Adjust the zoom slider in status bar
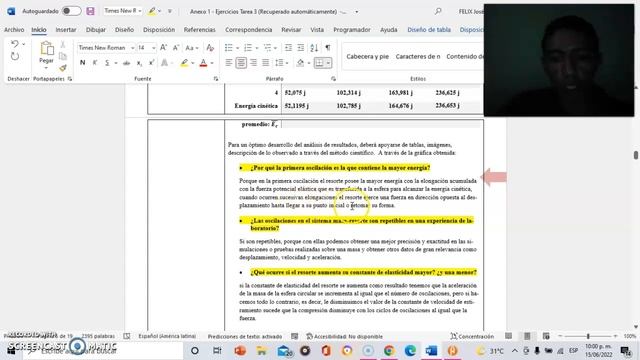Image resolution: width=640 pixels, height=360 pixels. 588,336
